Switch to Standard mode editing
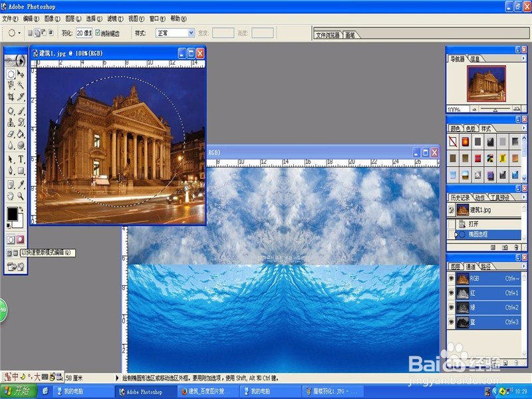The width and height of the screenshot is (532, 399). tap(11, 239)
